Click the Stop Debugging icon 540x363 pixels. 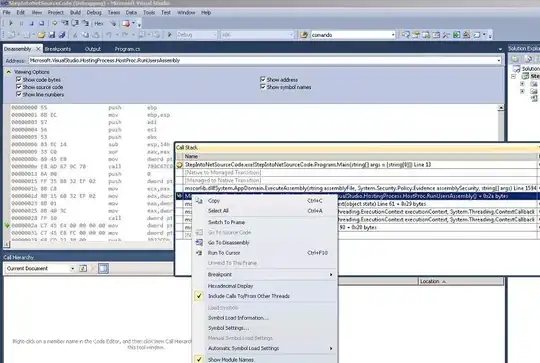click(31, 23)
